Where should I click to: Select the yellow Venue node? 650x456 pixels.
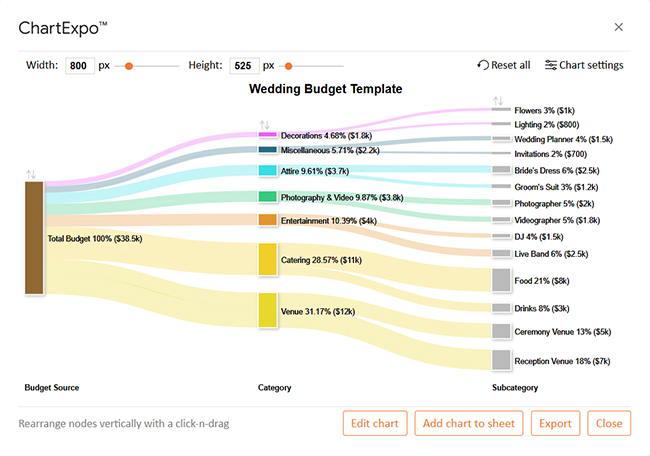267,310
